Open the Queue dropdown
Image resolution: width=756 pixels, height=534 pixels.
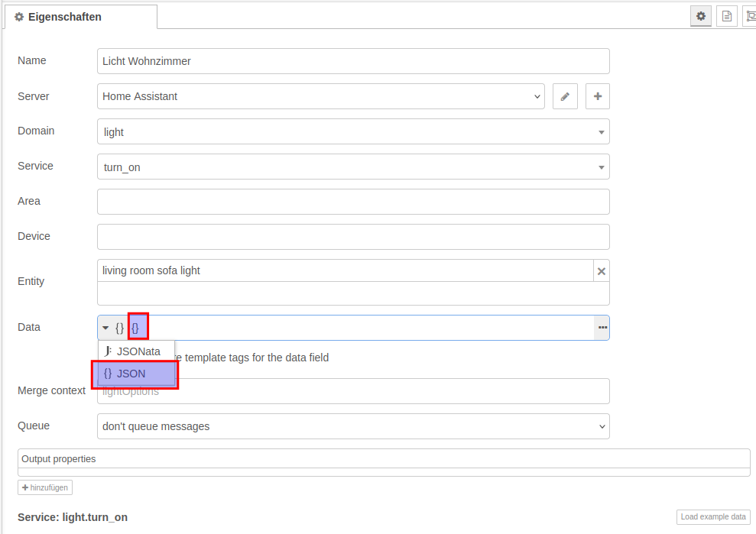click(x=352, y=426)
